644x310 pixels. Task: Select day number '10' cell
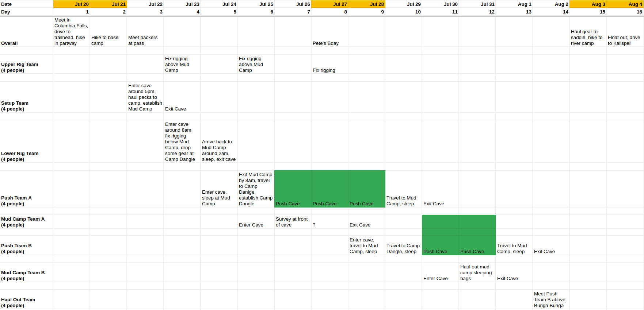point(404,12)
